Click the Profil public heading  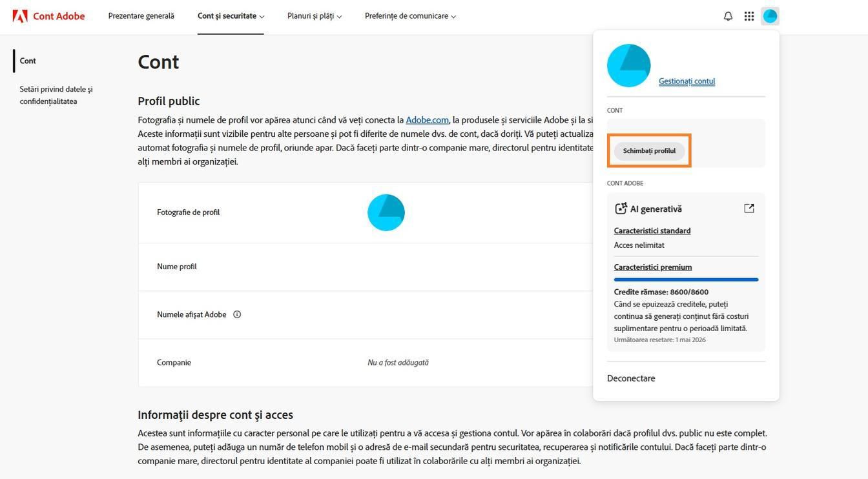point(169,101)
